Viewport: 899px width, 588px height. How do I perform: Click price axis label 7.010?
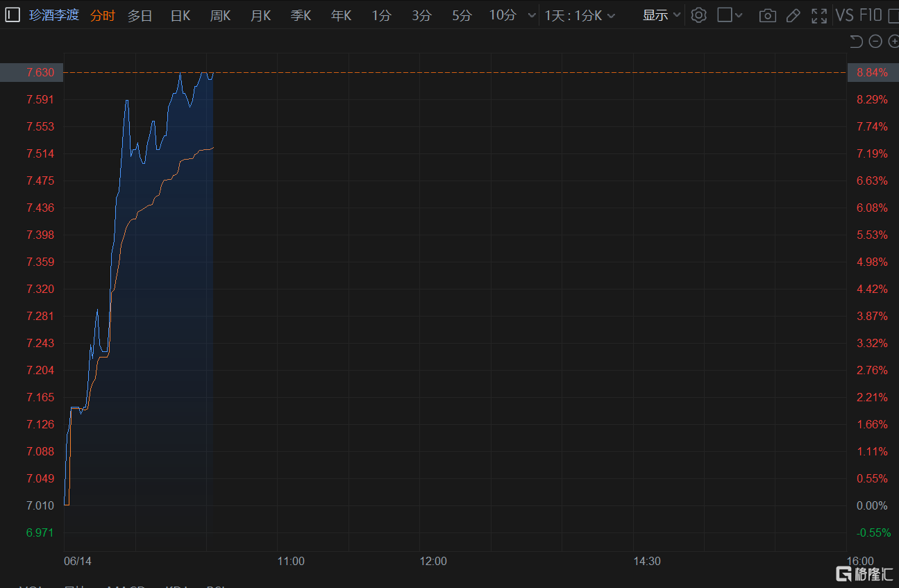click(x=40, y=505)
